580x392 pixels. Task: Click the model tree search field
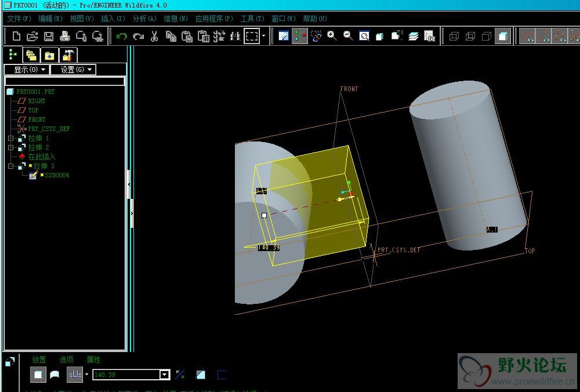(x=65, y=81)
